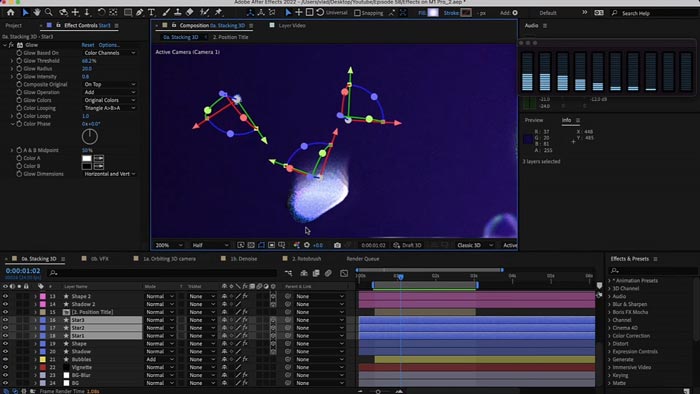Toggle mask and shape path visibility icon
700x394 pixels.
pyautogui.click(x=261, y=245)
